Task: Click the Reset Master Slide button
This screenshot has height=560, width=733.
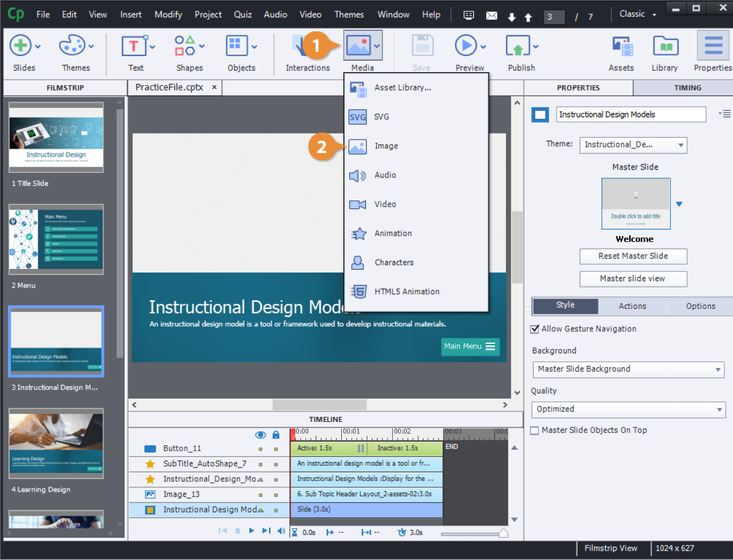Action: pyautogui.click(x=633, y=256)
